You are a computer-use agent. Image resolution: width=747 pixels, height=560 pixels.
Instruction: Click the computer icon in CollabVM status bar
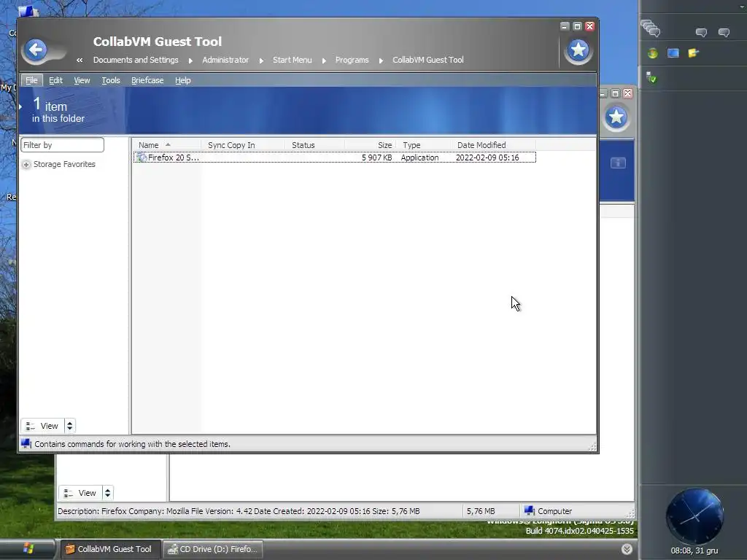[x=26, y=444]
